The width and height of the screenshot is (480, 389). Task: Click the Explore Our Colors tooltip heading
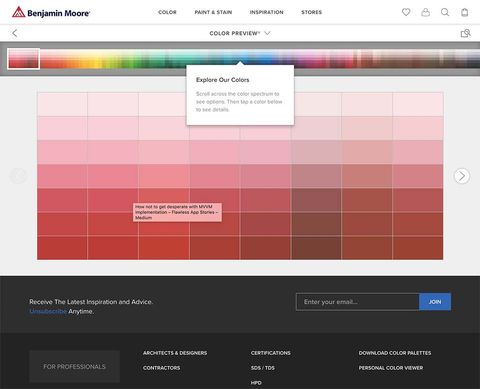coord(222,80)
